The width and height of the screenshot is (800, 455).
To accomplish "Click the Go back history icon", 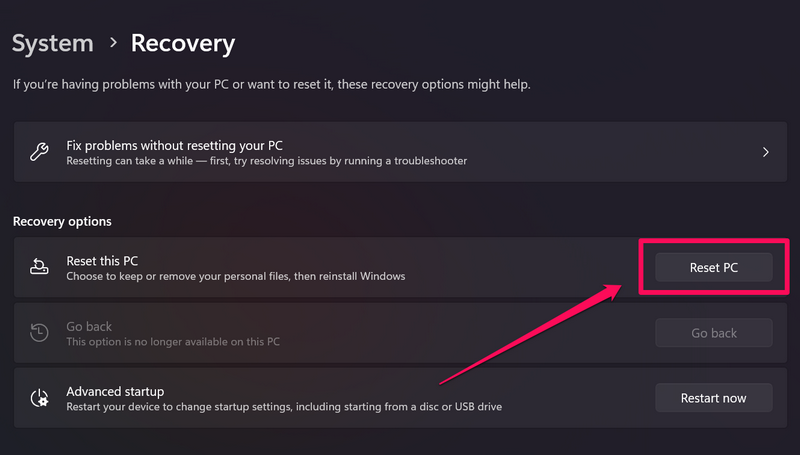I will pos(39,334).
